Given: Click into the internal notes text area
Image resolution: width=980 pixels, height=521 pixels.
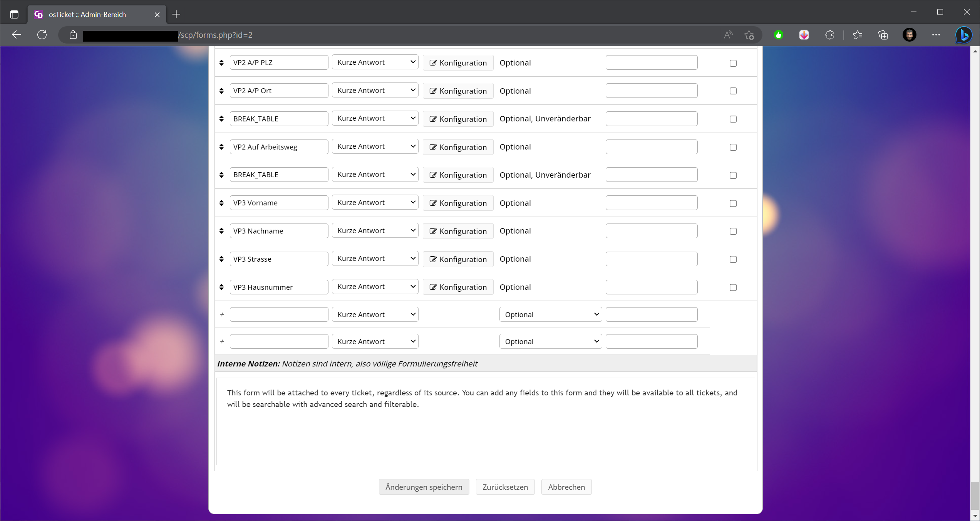Looking at the screenshot, I should click(486, 421).
